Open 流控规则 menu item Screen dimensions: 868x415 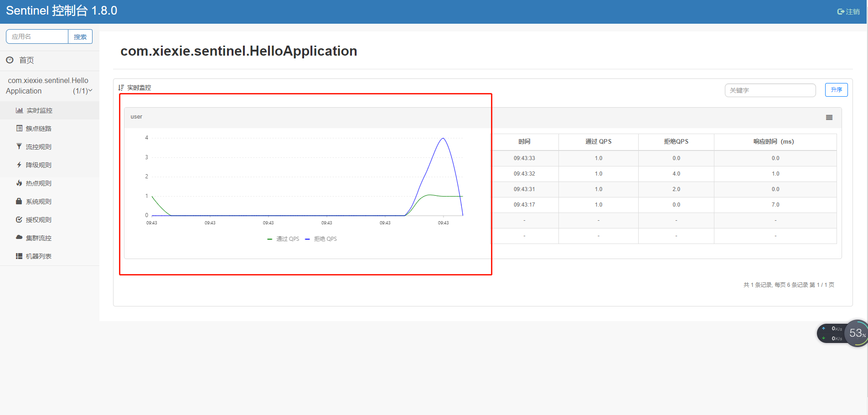tap(50, 147)
